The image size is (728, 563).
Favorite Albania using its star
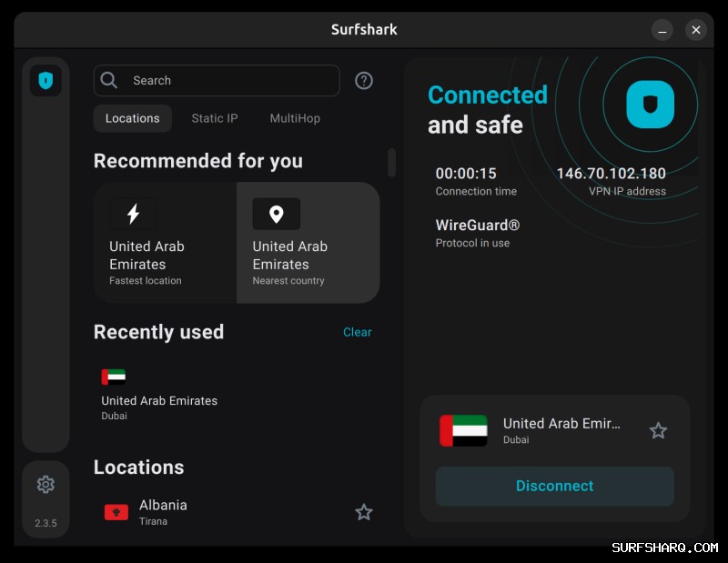tap(363, 512)
